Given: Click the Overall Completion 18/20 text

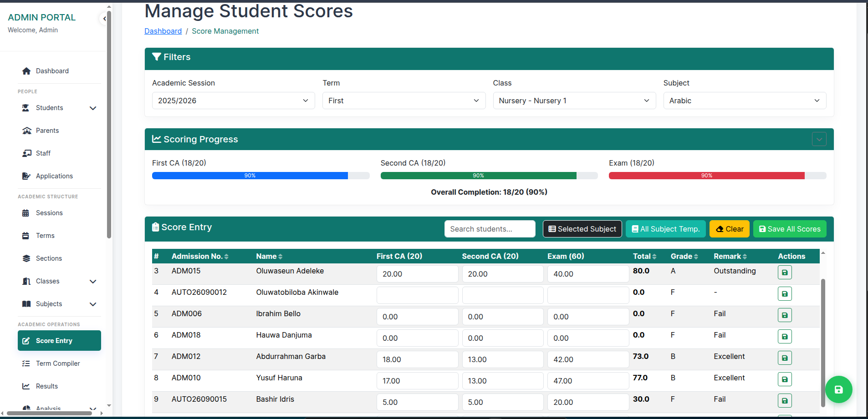Looking at the screenshot, I should pyautogui.click(x=489, y=192).
